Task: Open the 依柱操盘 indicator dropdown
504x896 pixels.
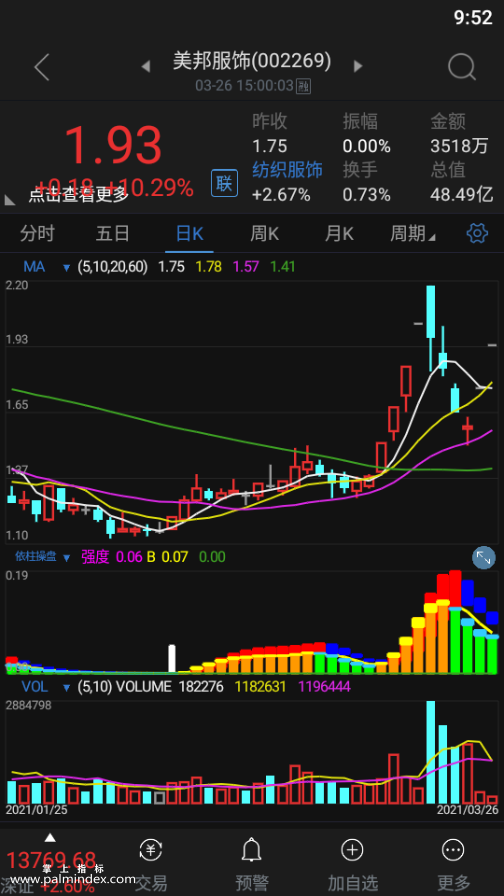Action: click(x=67, y=557)
